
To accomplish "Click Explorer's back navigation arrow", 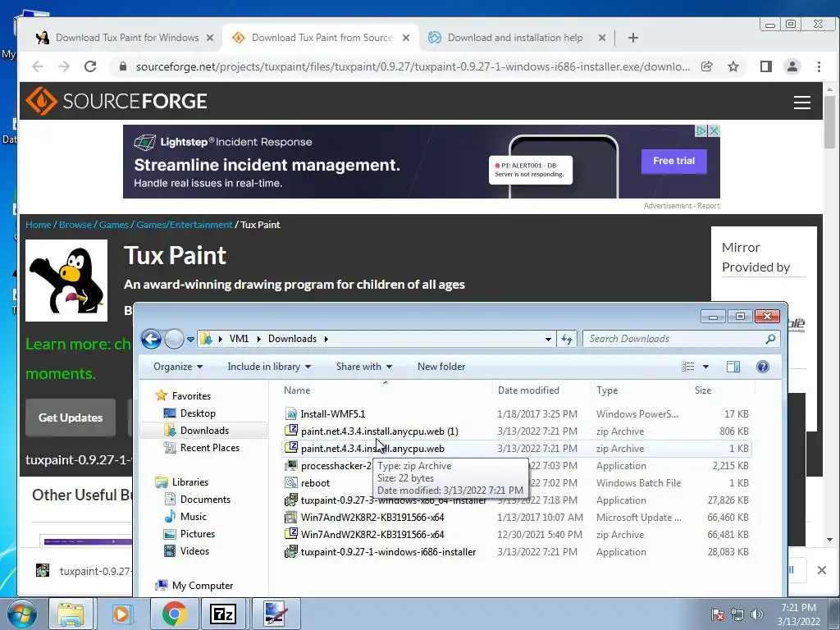I will (151, 339).
